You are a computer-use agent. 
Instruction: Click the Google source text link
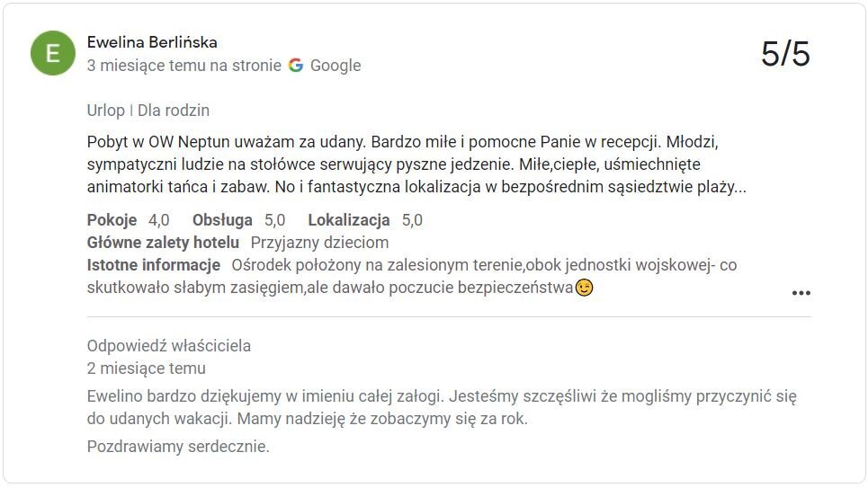[x=336, y=66]
